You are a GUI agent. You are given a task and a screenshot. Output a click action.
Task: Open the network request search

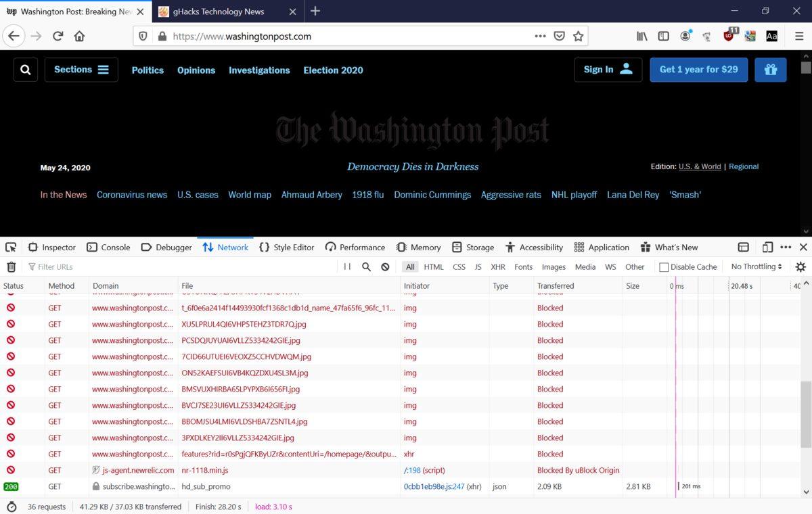tap(366, 266)
